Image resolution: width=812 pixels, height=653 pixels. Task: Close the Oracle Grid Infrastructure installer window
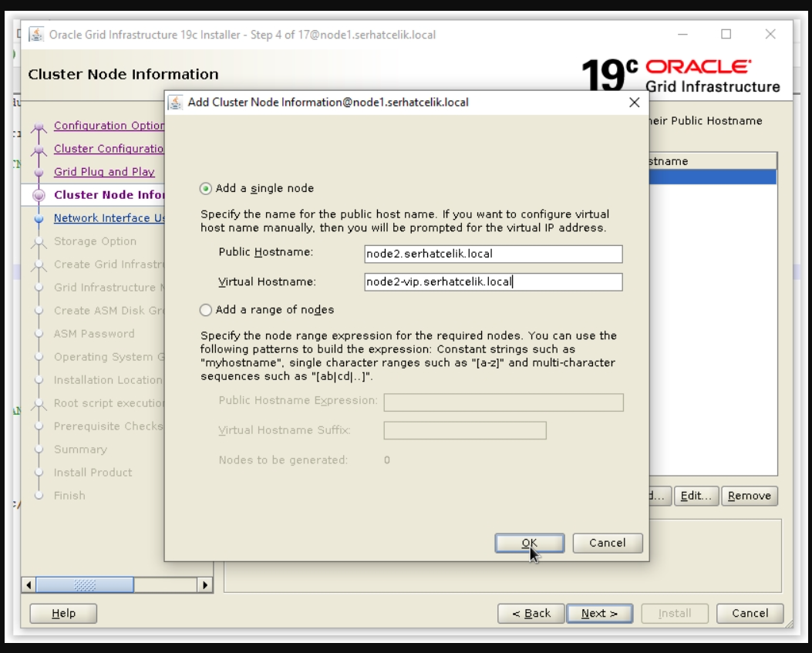(x=770, y=34)
